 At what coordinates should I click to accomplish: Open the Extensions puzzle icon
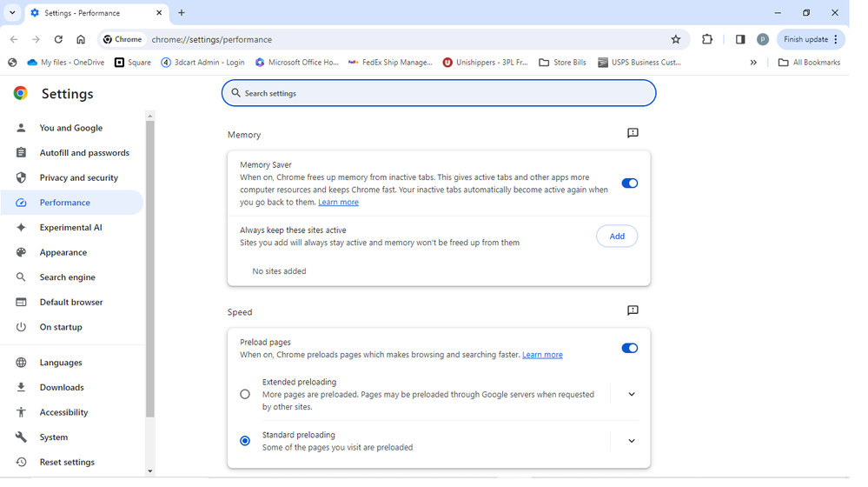coord(707,39)
